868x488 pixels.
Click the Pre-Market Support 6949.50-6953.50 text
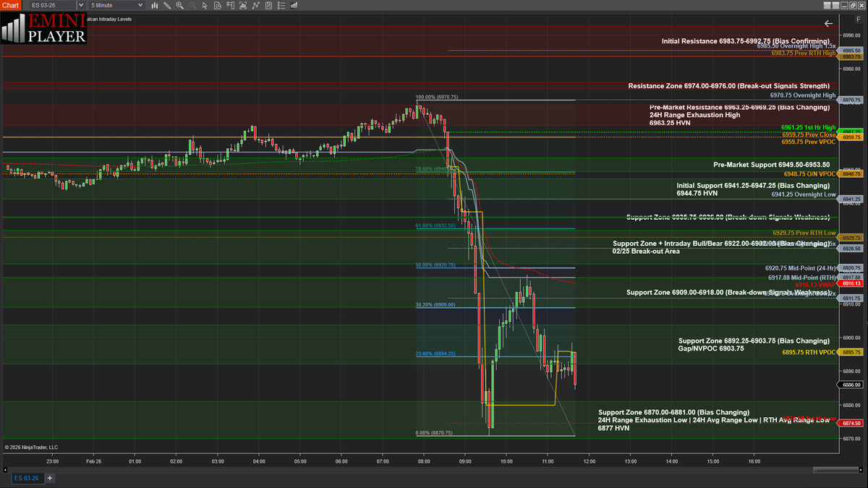pos(771,165)
